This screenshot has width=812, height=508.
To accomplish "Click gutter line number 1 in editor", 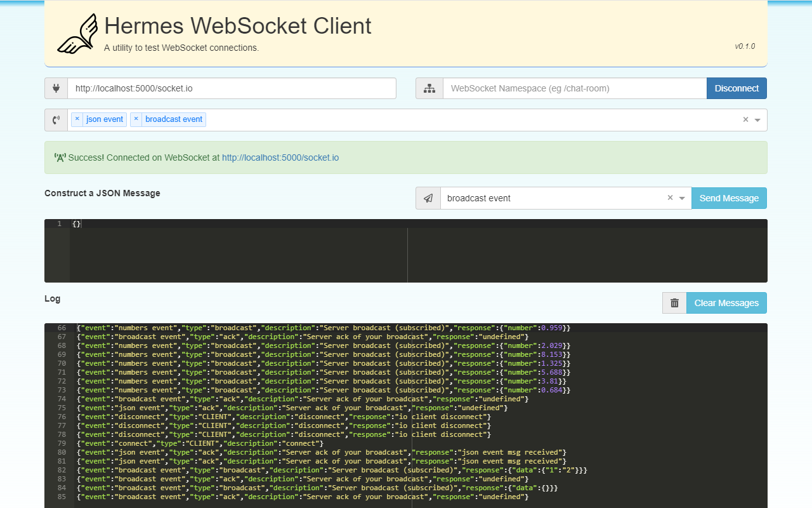I will [x=60, y=224].
